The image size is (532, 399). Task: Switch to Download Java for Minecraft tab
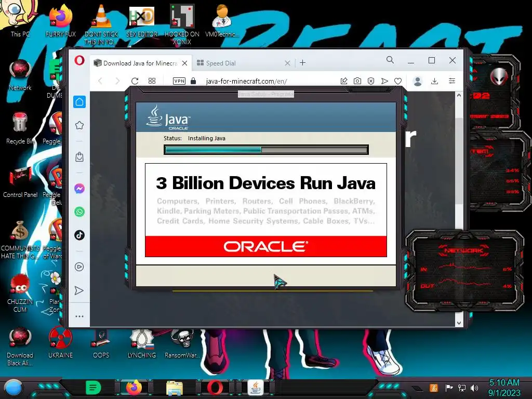(x=140, y=63)
